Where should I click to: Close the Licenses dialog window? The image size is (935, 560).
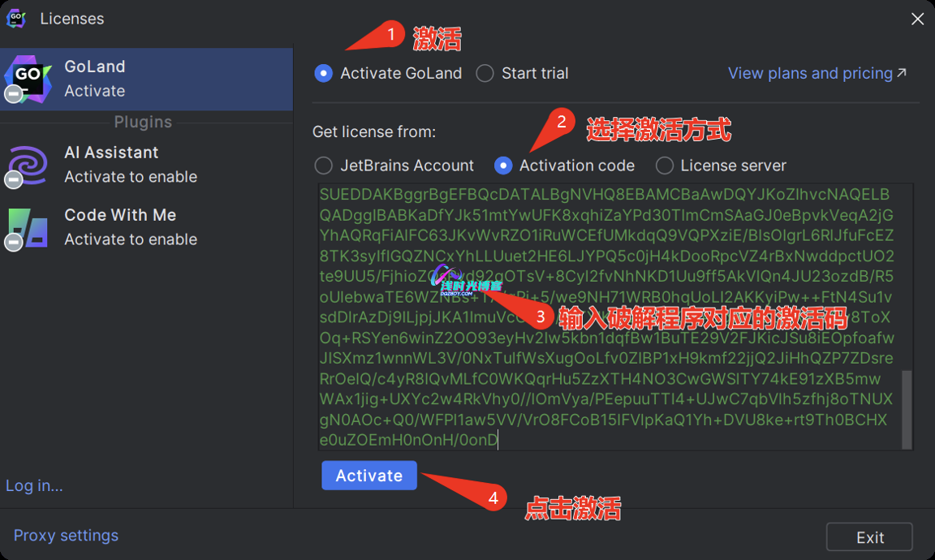click(917, 19)
